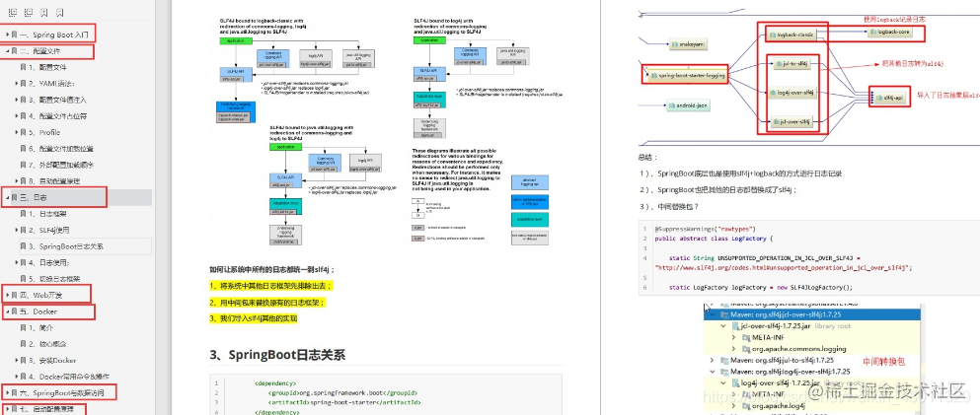
Task: Expand '六、SpringBoot与数据访问' chapter arrow
Action: 7,393
